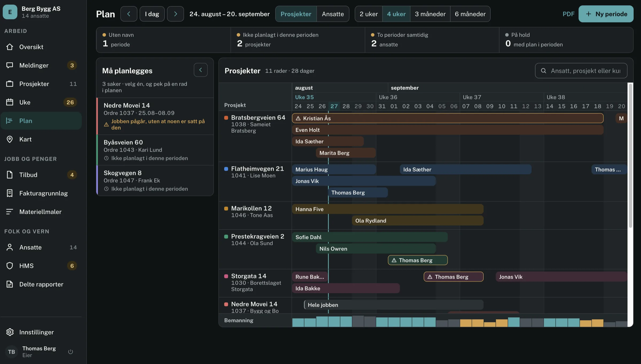Click the Materiellmaler list icon

pyautogui.click(x=10, y=211)
